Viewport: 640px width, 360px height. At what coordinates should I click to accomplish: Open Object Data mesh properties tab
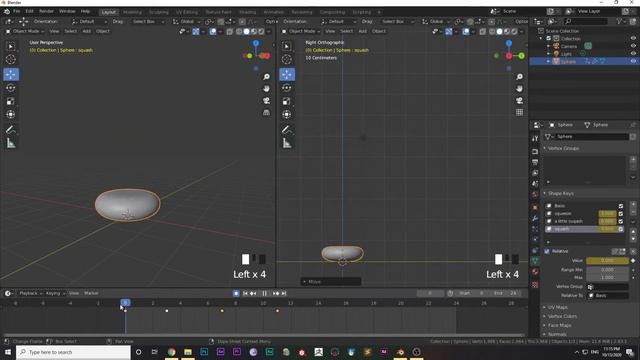(535, 261)
